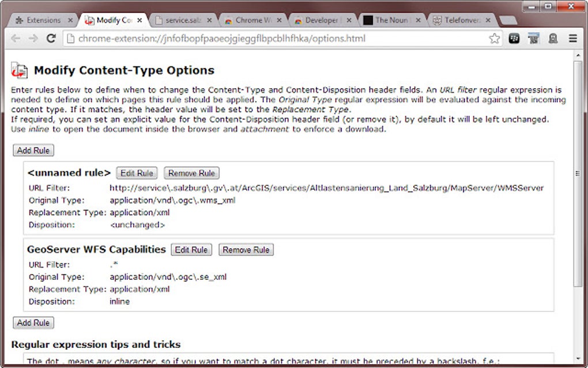Switch to the Developer tab

click(x=322, y=20)
